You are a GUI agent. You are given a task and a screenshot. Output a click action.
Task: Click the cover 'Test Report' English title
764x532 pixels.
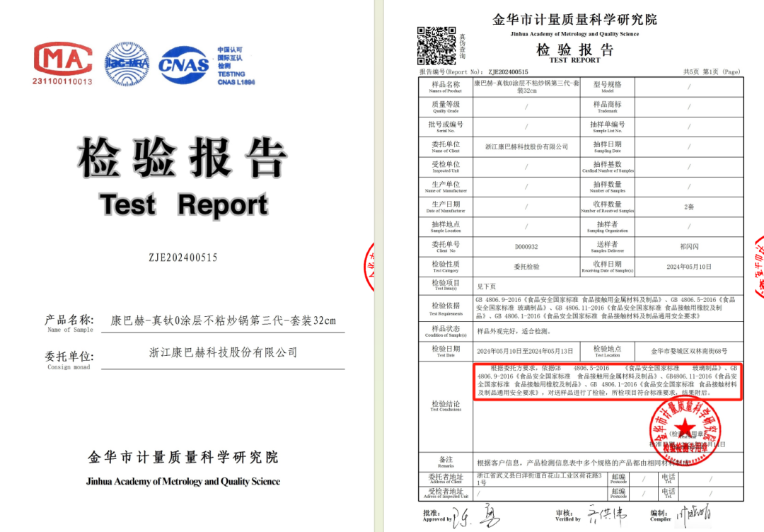point(184,204)
